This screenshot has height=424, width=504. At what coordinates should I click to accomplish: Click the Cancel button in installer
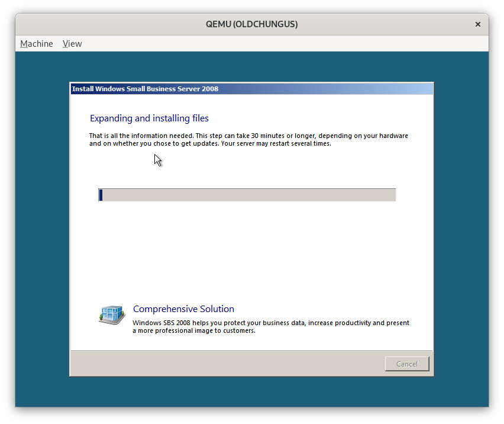(407, 364)
